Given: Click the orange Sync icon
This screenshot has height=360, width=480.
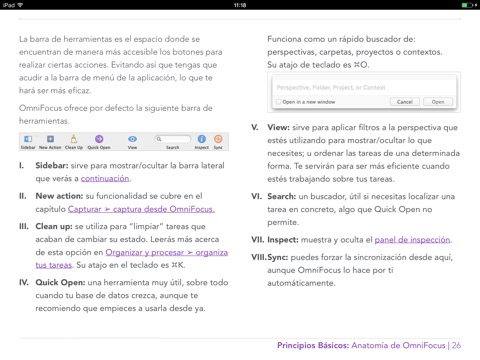Looking at the screenshot, I should (x=218, y=139).
